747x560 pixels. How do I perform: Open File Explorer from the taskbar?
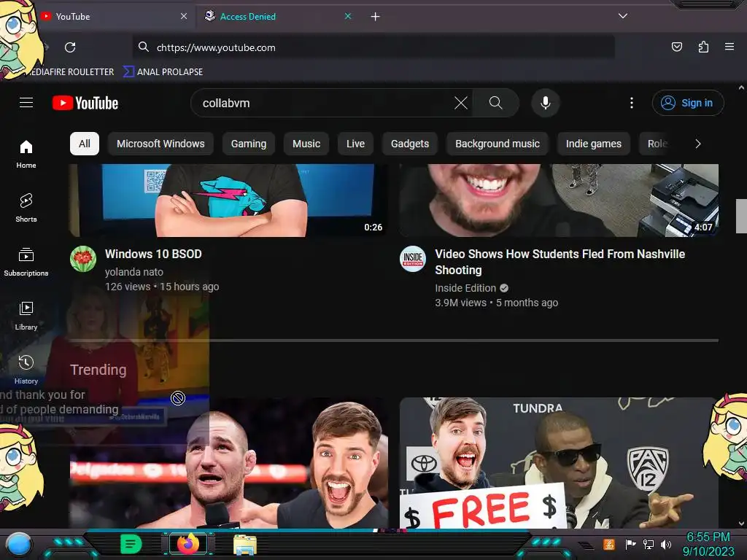coord(245,544)
